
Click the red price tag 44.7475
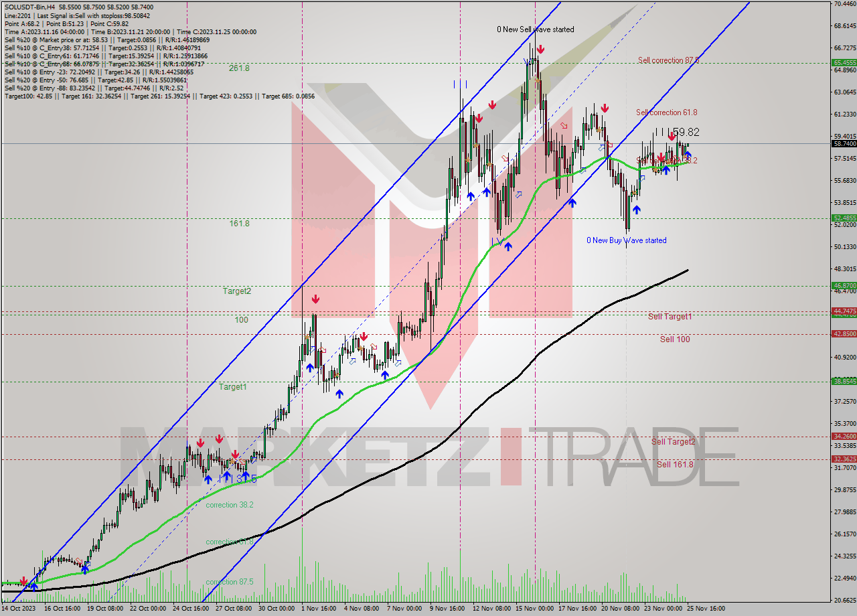(844, 311)
